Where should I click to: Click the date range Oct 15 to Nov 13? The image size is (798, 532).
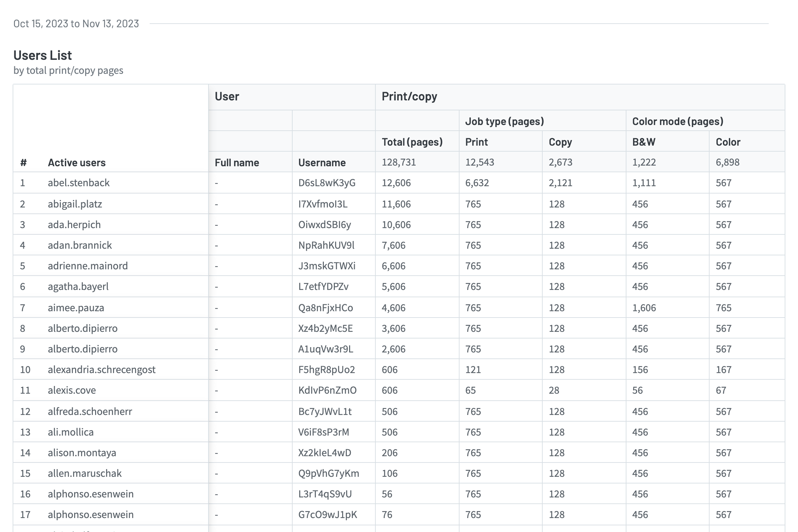pyautogui.click(x=76, y=24)
